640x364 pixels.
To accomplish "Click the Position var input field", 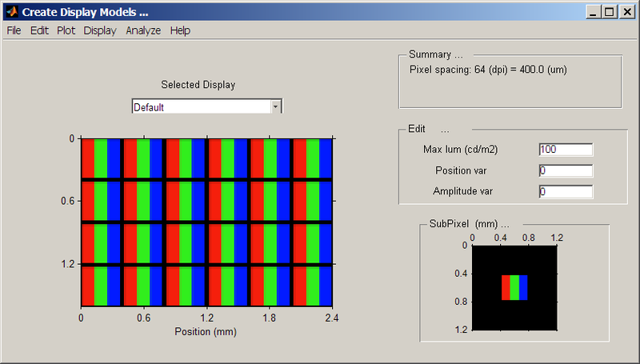I will click(x=566, y=170).
